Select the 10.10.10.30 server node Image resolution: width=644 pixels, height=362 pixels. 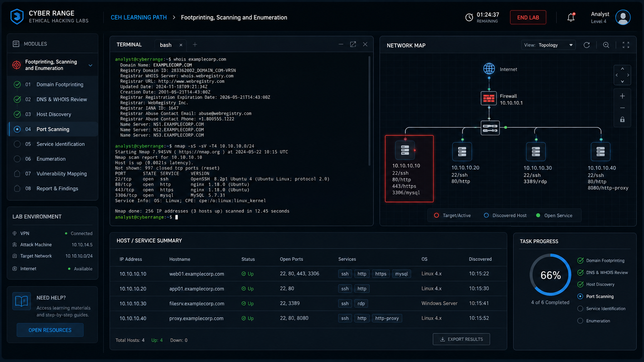pyautogui.click(x=536, y=152)
